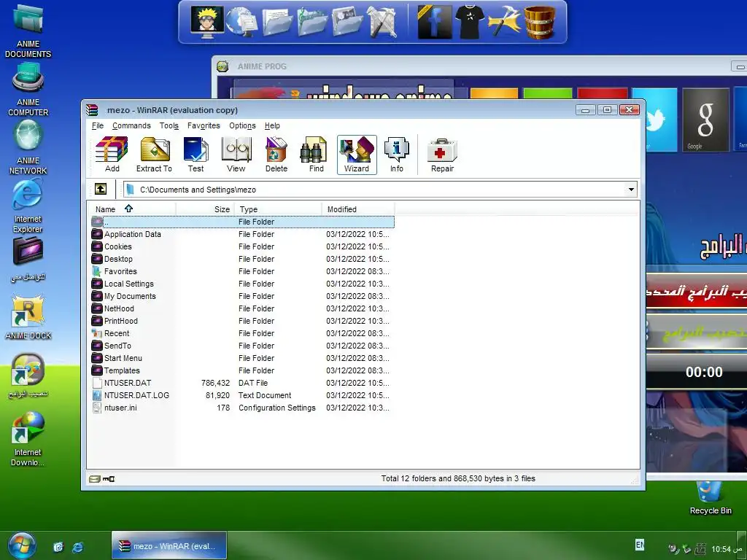The image size is (747, 560).
Task: Click the Delete toolbar icon
Action: tap(276, 155)
